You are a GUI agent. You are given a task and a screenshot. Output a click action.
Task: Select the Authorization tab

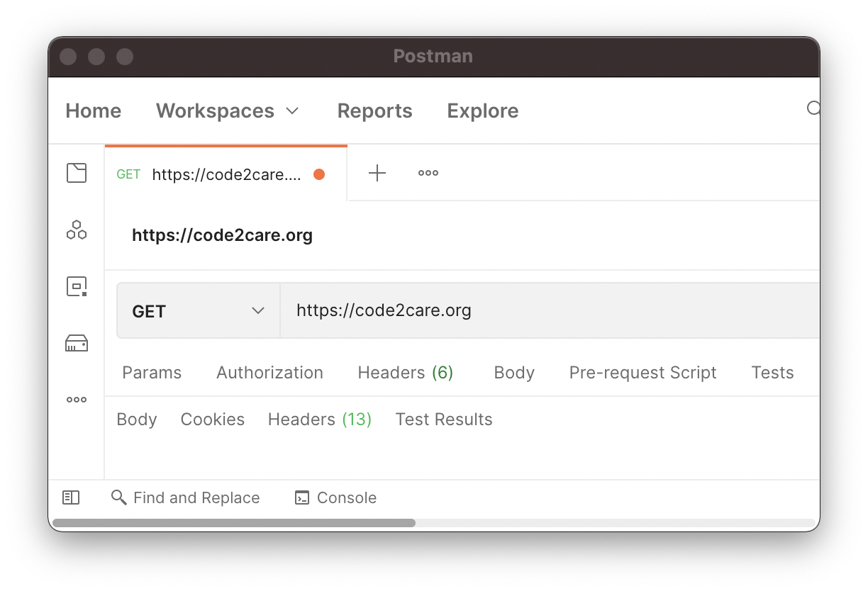[269, 373]
